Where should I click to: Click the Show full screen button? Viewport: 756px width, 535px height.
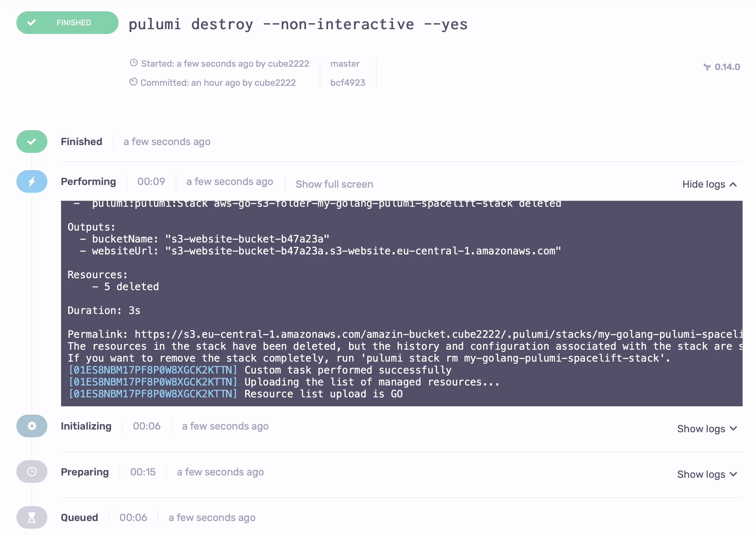[x=334, y=184]
